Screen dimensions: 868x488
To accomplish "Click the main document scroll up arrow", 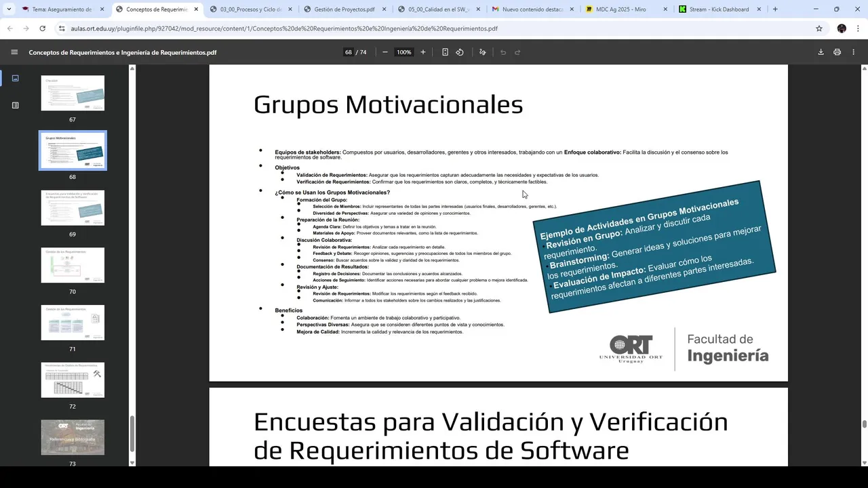I will pos(865,68).
